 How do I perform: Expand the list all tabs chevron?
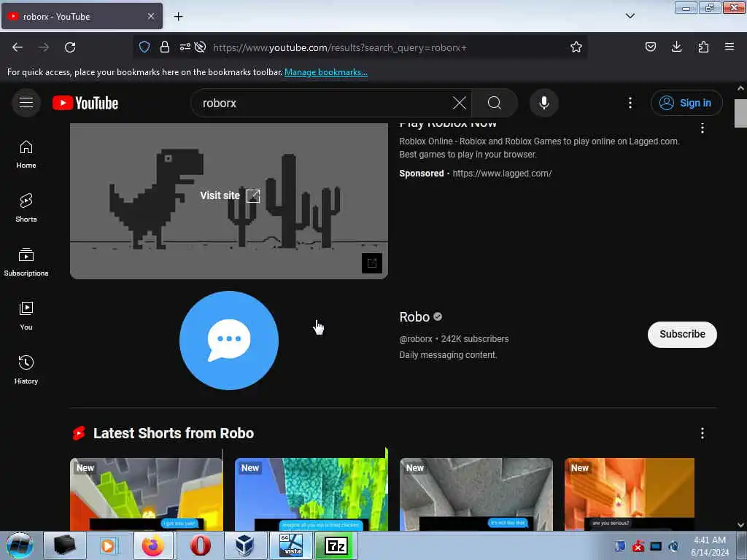click(x=630, y=16)
